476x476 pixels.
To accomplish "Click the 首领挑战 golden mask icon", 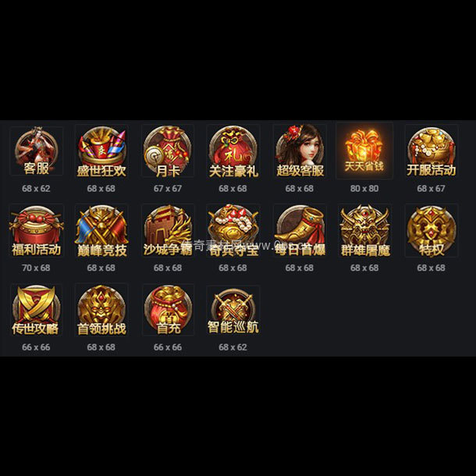I will click(101, 310).
